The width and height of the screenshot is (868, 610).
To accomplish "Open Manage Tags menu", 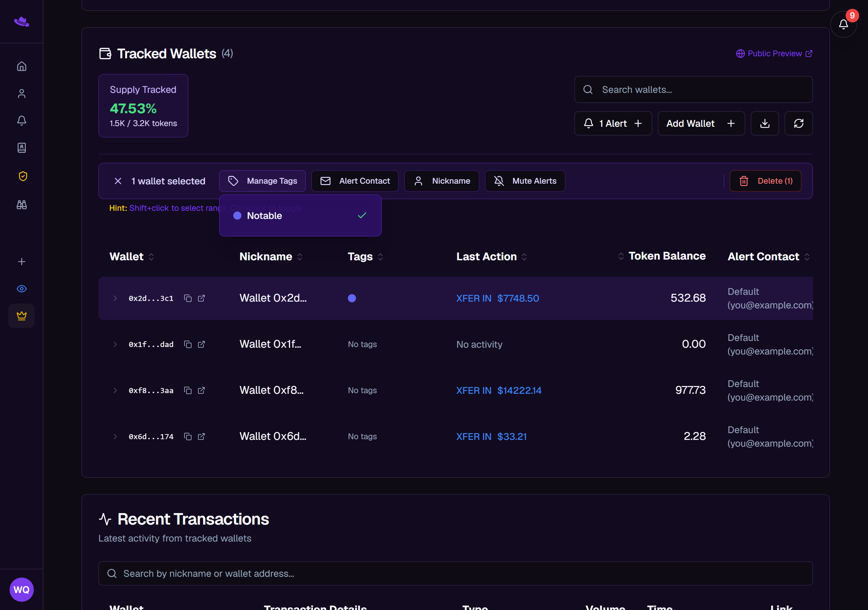I will pyautogui.click(x=262, y=181).
